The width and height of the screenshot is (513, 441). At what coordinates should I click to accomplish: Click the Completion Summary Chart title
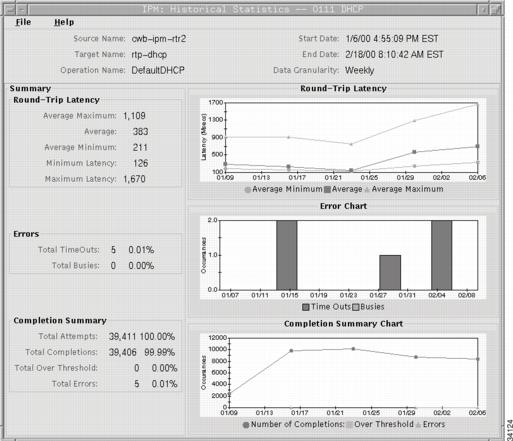343,324
